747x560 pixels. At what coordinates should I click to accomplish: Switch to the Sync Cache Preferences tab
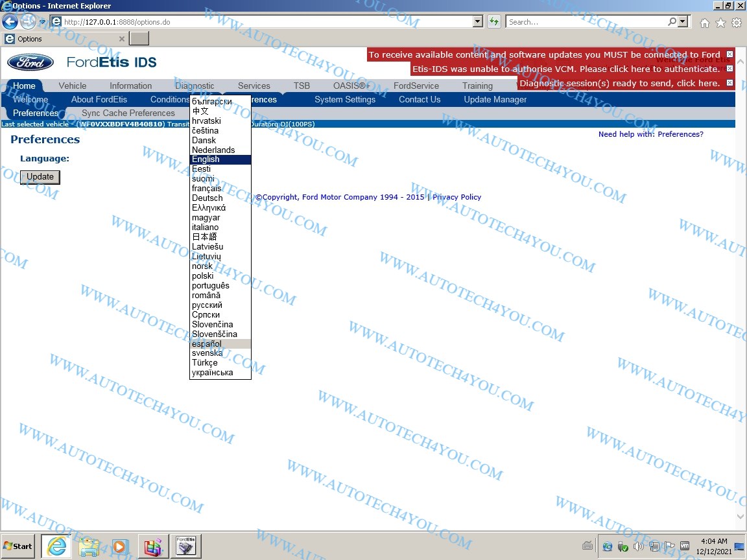click(128, 113)
